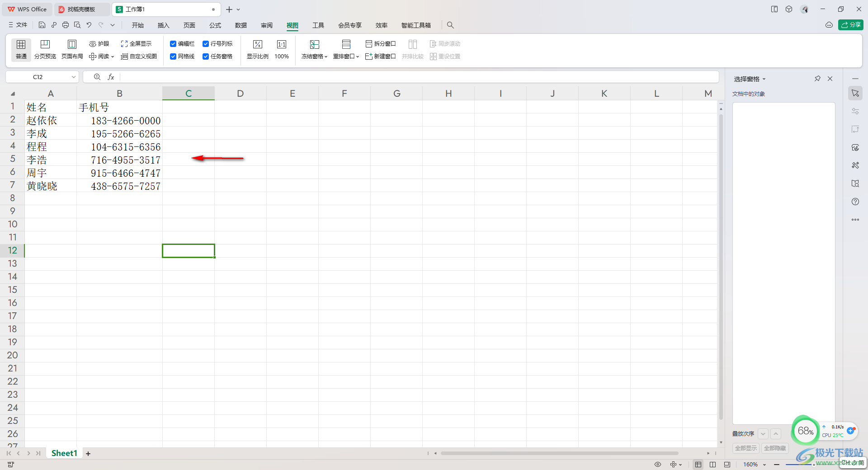Open the more options dots in right sidebar

(x=855, y=220)
